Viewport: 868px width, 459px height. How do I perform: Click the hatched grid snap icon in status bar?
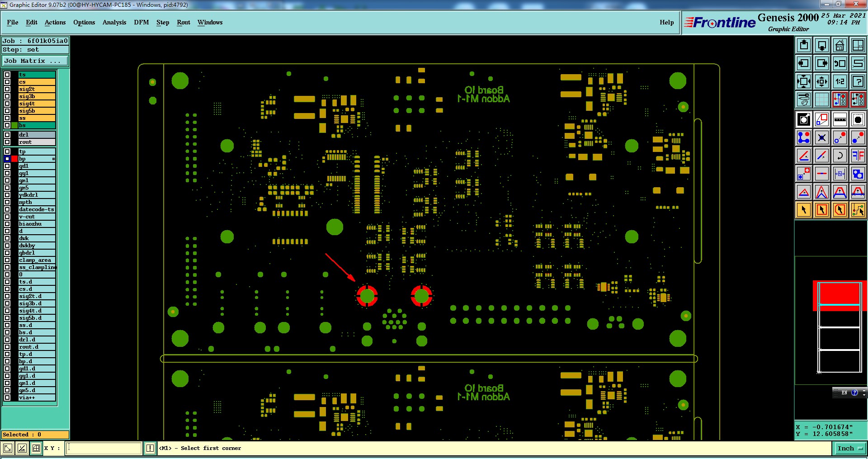click(x=36, y=448)
